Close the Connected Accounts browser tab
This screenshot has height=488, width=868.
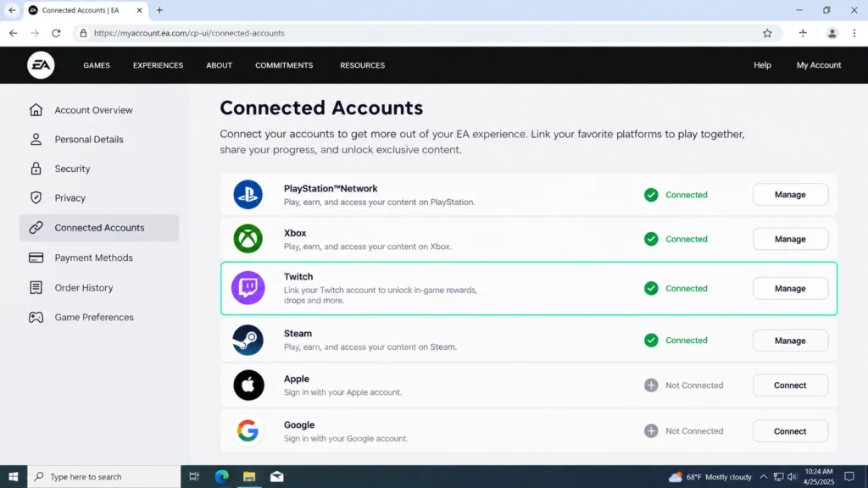140,10
